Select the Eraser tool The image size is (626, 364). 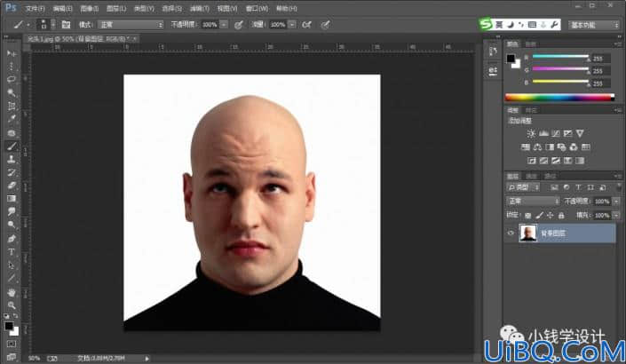(x=12, y=186)
